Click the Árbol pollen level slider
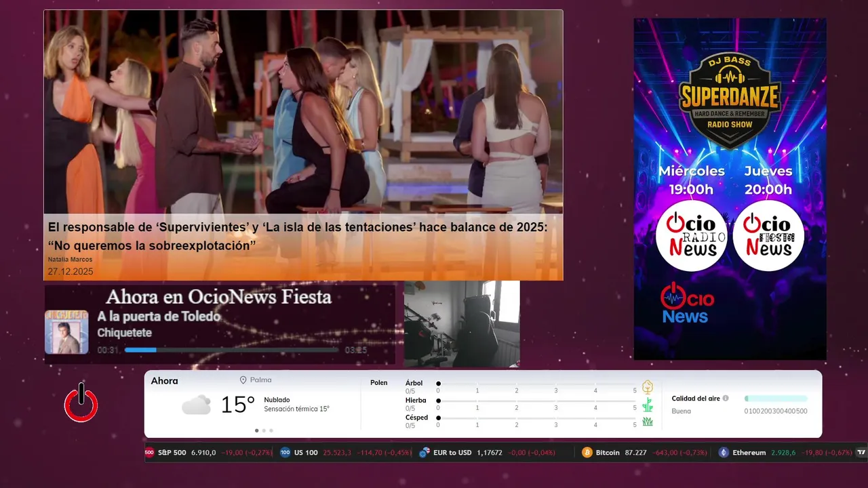The height and width of the screenshot is (488, 868). point(537,384)
